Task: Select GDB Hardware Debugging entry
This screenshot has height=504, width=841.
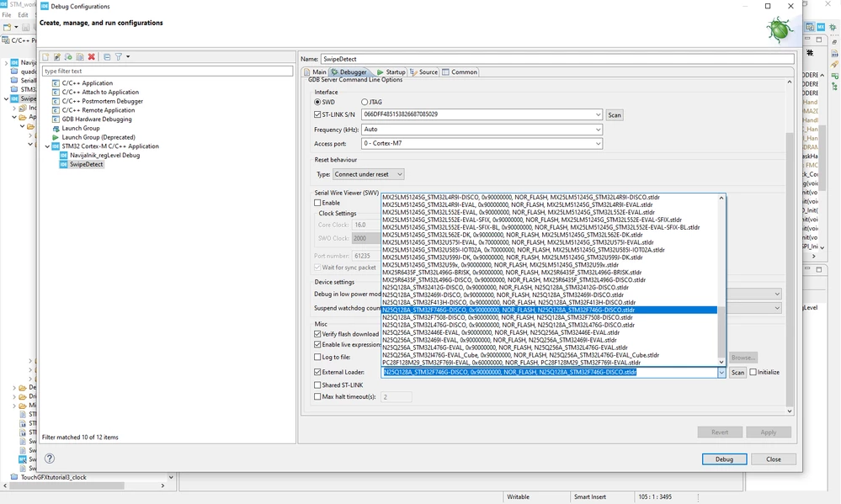Action: tap(96, 119)
